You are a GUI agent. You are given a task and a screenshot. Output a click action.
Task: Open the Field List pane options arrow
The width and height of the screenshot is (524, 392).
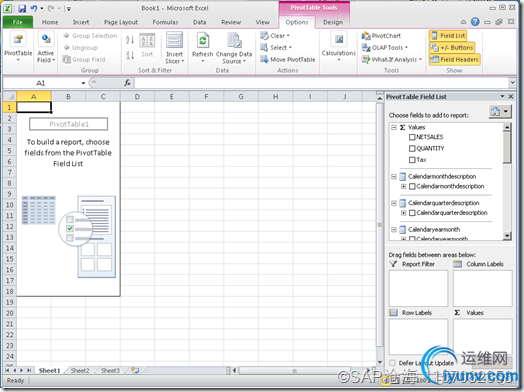[x=502, y=97]
